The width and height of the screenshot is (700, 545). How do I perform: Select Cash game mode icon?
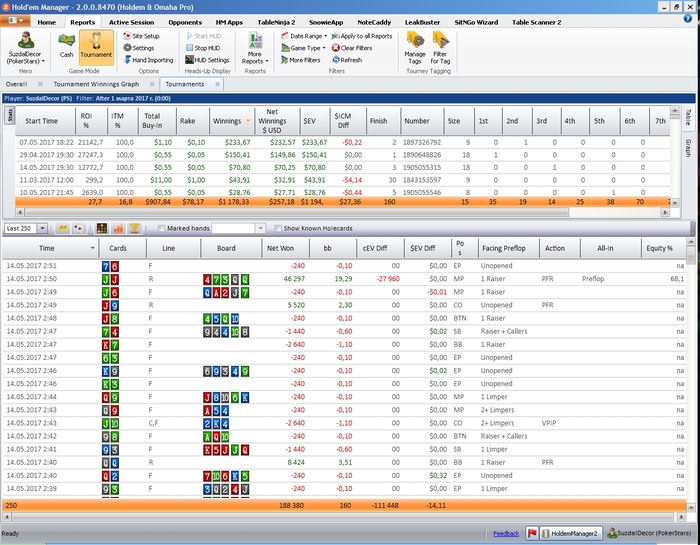tap(67, 46)
